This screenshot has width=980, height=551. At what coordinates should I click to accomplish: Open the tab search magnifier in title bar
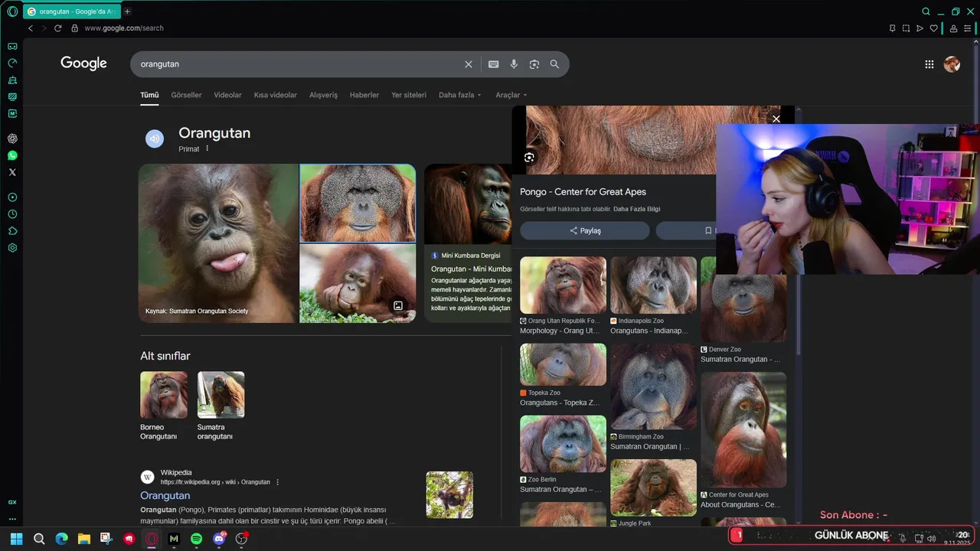[x=926, y=11]
